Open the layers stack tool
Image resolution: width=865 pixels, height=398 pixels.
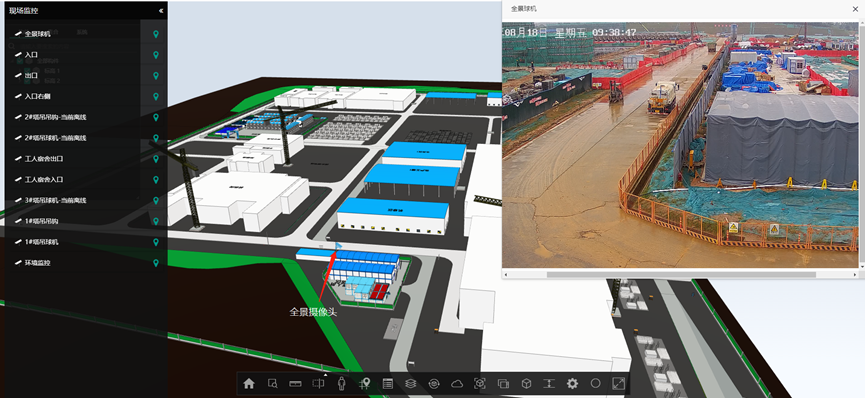pyautogui.click(x=410, y=384)
